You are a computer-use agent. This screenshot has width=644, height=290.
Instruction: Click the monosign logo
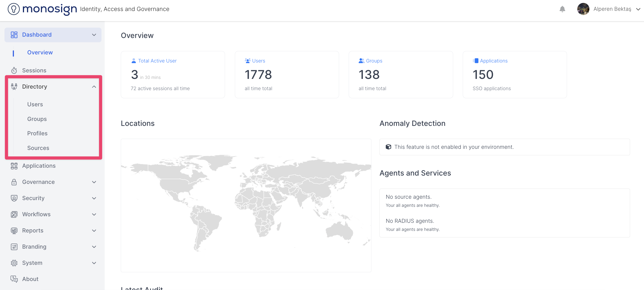pyautogui.click(x=42, y=9)
